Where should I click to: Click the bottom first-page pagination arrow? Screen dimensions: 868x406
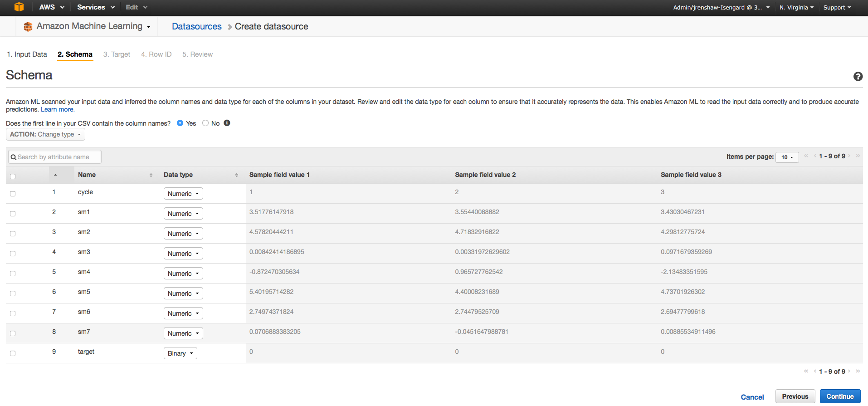[x=806, y=371]
